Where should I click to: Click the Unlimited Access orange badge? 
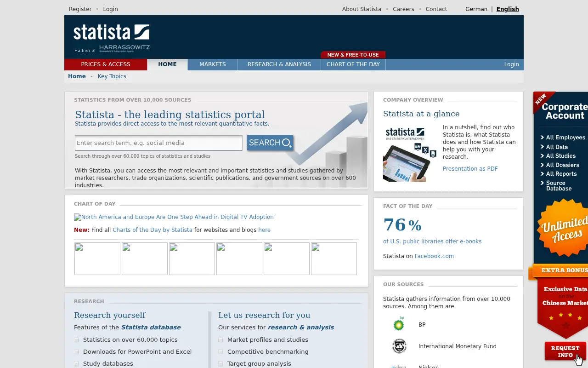pos(563,229)
